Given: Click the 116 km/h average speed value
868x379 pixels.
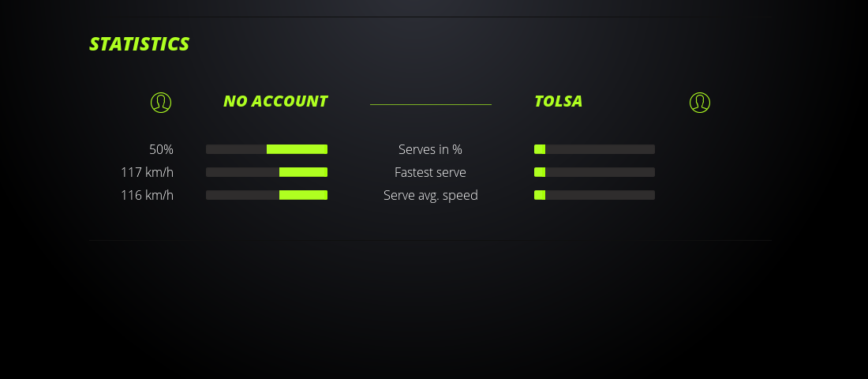Looking at the screenshot, I should [147, 195].
